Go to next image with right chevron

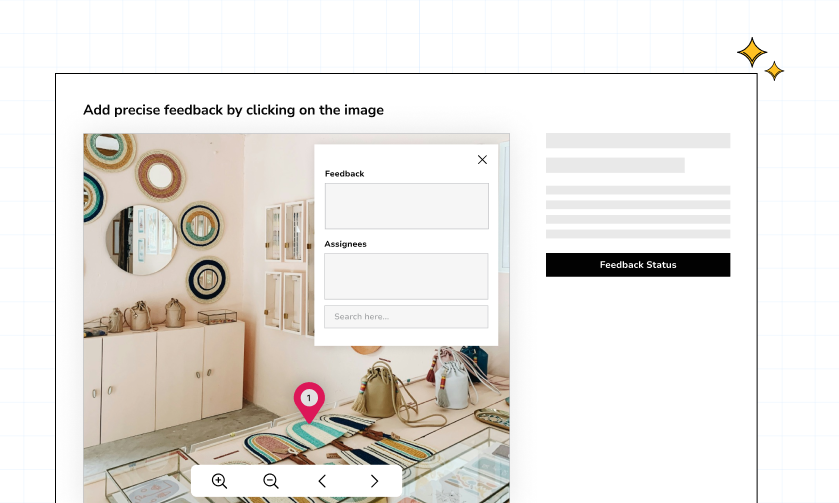374,481
